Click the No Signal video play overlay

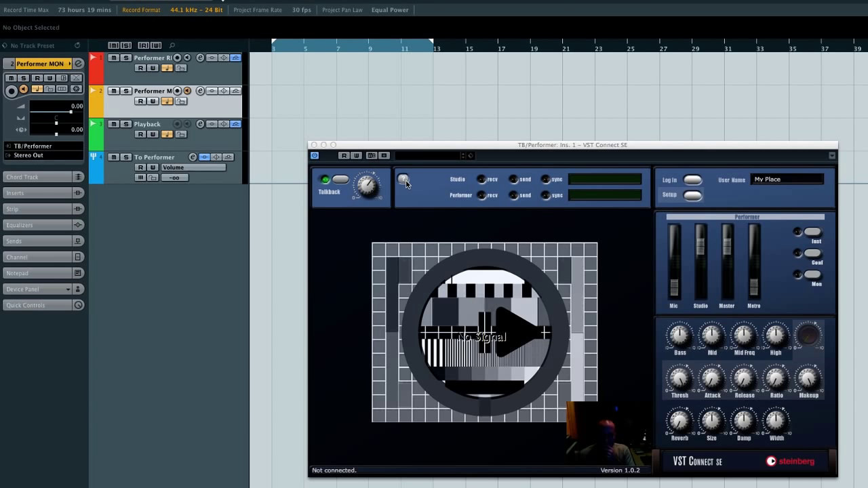[x=484, y=332]
